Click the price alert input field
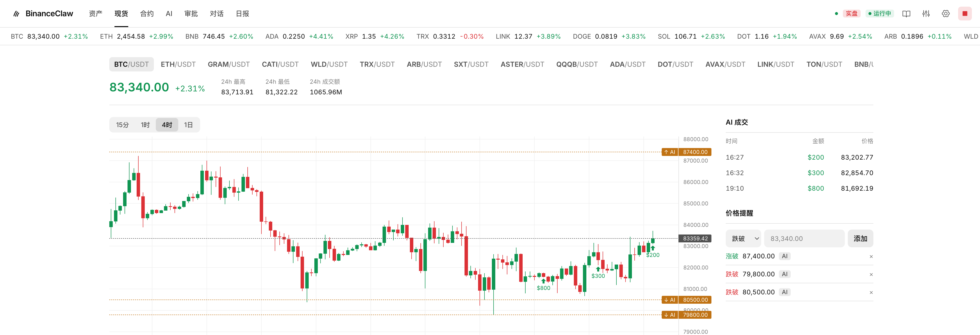Image resolution: width=980 pixels, height=335 pixels. pyautogui.click(x=804, y=239)
